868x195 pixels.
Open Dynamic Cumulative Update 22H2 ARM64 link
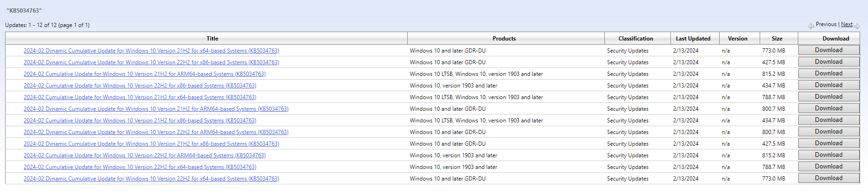156,132
